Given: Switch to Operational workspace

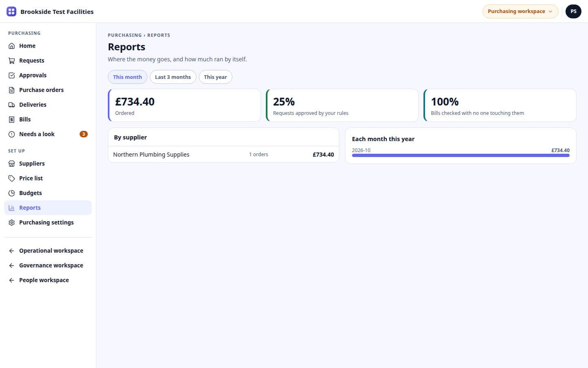Looking at the screenshot, I should 48,251.
